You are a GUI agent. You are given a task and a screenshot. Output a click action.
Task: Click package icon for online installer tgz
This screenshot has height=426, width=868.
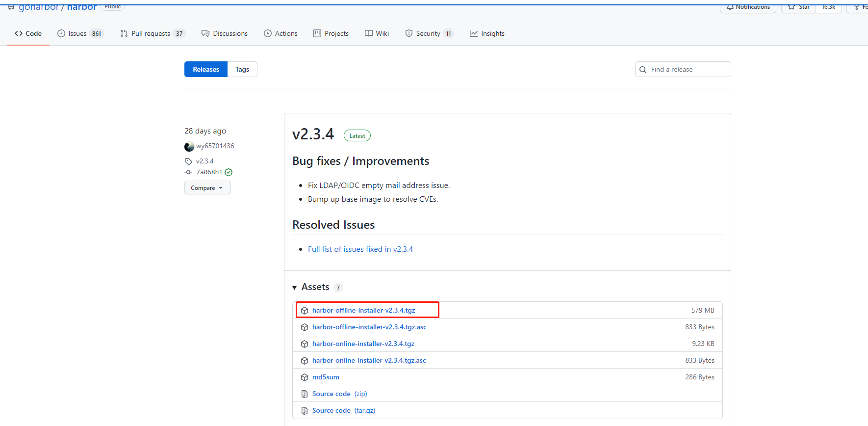[x=305, y=344]
